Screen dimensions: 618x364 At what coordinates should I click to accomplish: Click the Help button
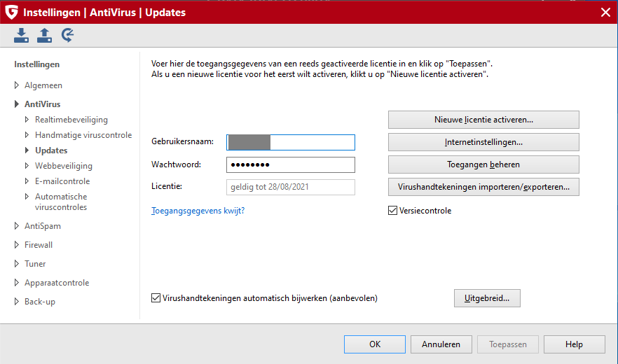coord(575,344)
